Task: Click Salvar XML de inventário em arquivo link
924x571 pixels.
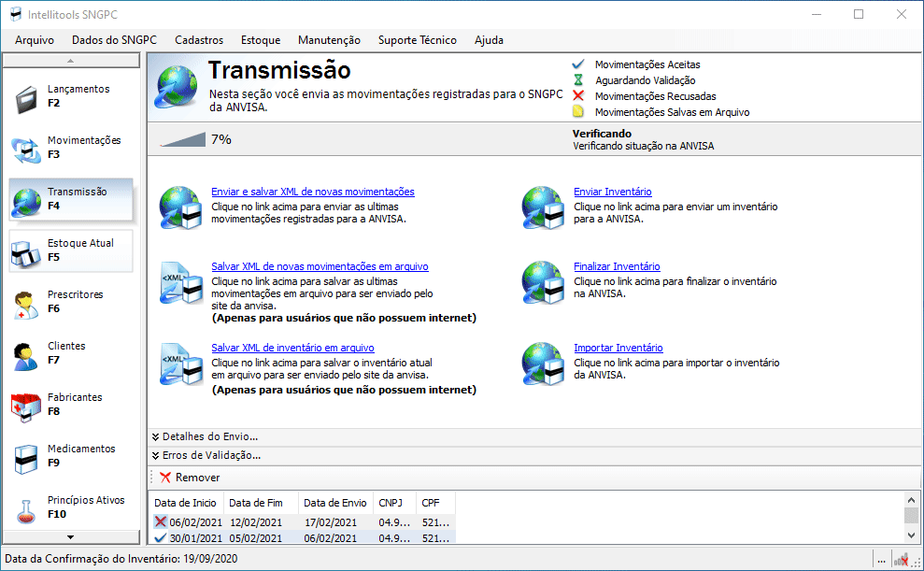Action: pyautogui.click(x=292, y=348)
